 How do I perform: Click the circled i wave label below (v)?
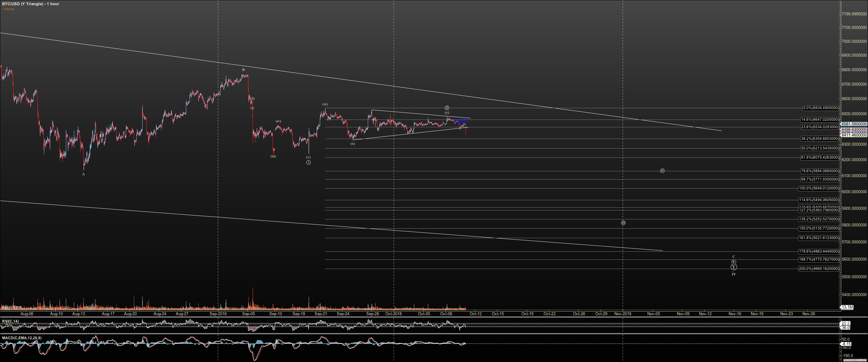[308, 163]
